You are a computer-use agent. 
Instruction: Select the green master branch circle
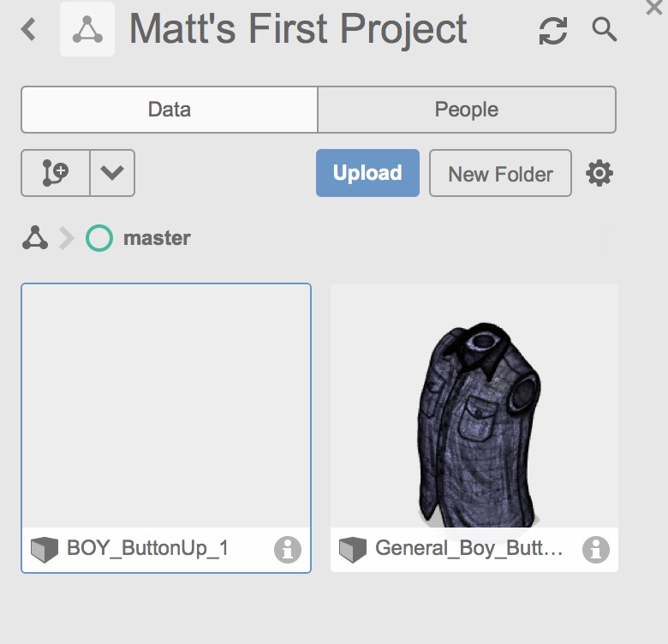point(99,238)
